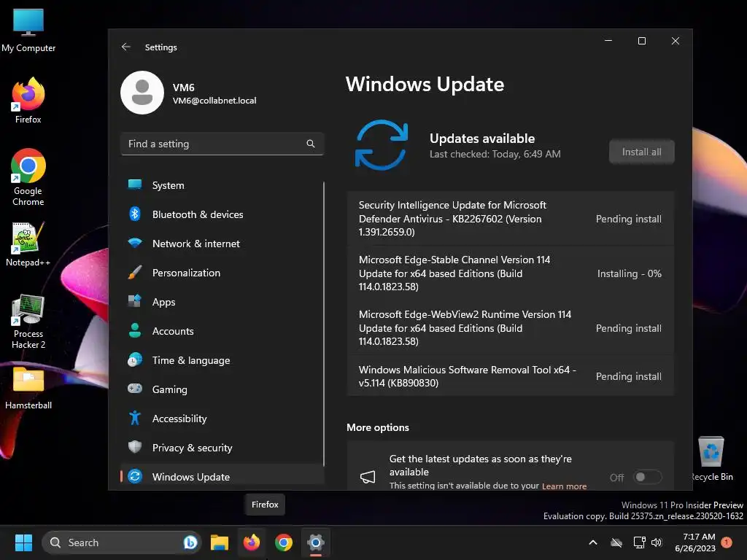Click the megaphone icon beside latest updates
Viewport: 747px width, 560px height.
click(x=368, y=477)
